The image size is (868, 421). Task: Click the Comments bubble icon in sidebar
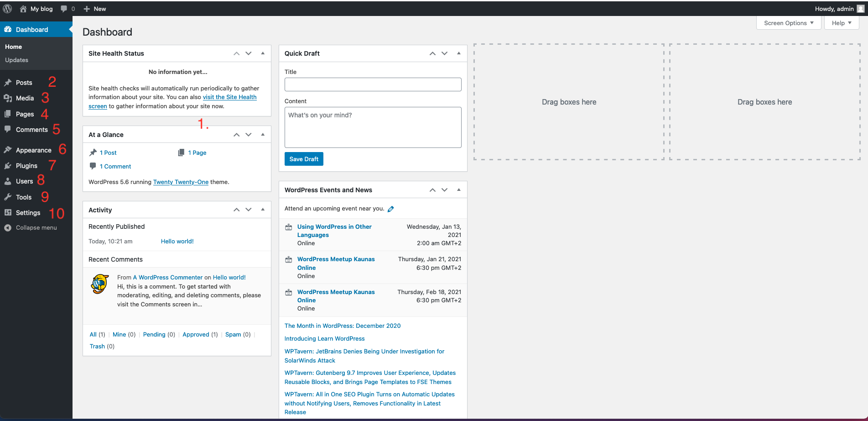8,129
